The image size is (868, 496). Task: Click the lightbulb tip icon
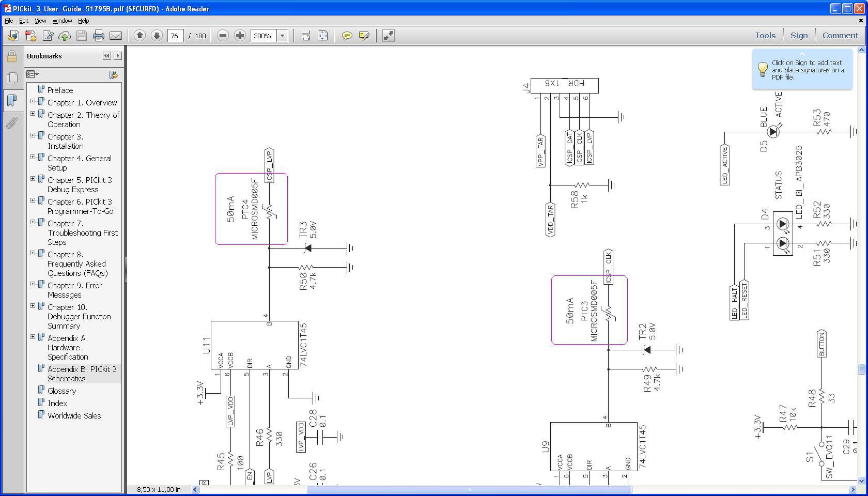(763, 69)
